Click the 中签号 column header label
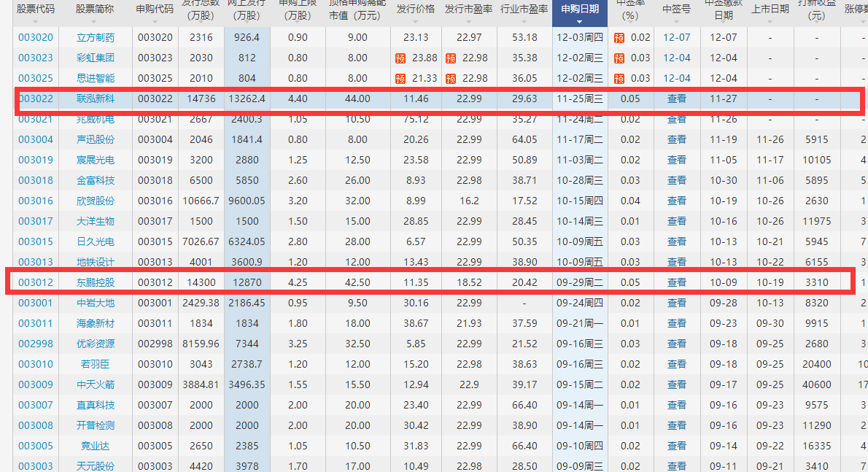This screenshot has width=868, height=472. 676,9
